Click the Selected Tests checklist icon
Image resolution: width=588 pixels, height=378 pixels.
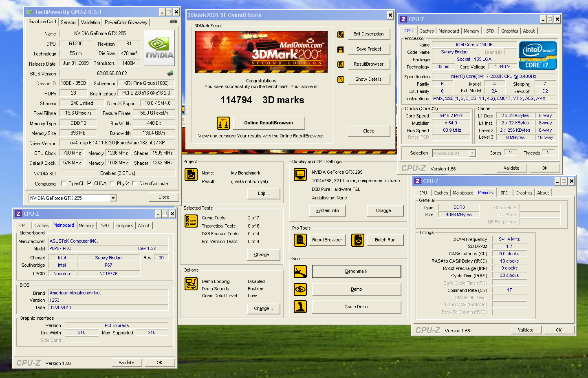click(x=191, y=221)
